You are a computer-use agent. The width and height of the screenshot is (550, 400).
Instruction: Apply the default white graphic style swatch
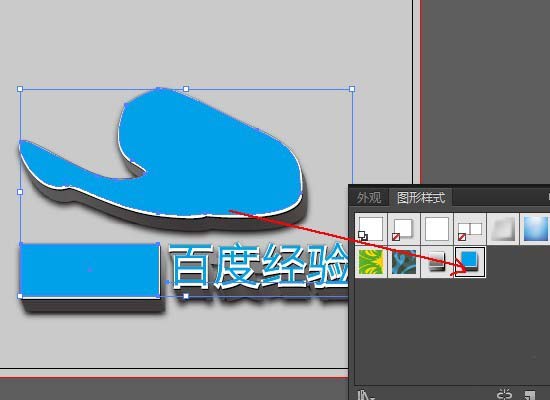371,229
